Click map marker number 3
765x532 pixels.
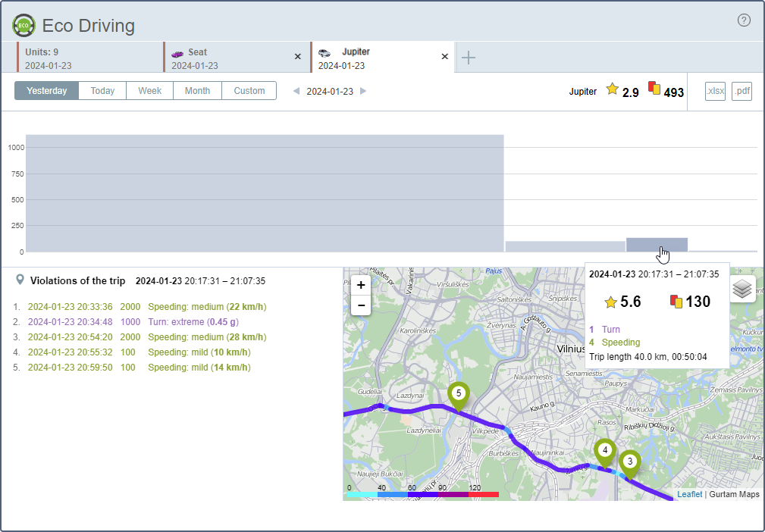pos(629,462)
